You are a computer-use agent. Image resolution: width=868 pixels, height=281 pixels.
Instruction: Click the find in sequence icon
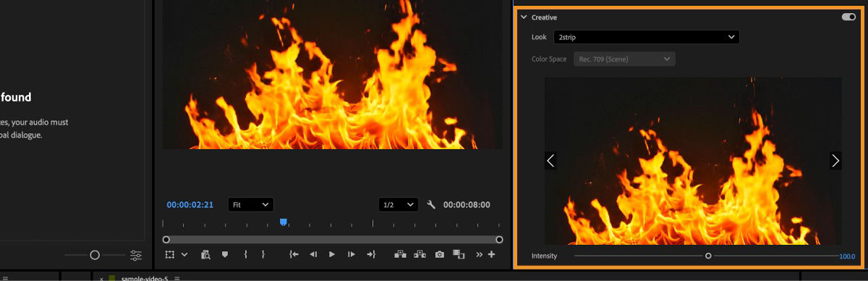pos(206,254)
